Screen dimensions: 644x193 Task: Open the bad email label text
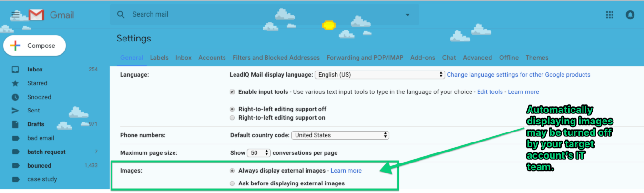pos(41,138)
